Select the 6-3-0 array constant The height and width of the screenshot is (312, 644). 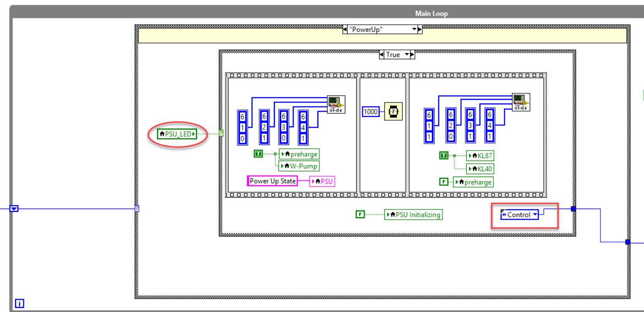point(284,127)
